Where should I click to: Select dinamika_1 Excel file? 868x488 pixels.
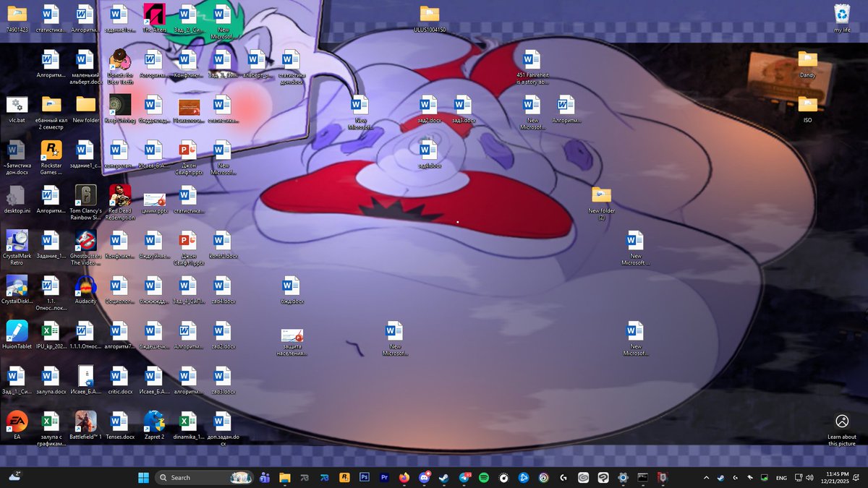click(x=188, y=425)
